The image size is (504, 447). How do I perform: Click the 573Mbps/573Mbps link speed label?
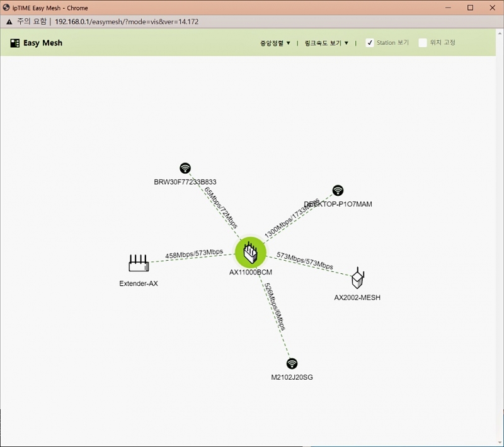pyautogui.click(x=305, y=261)
